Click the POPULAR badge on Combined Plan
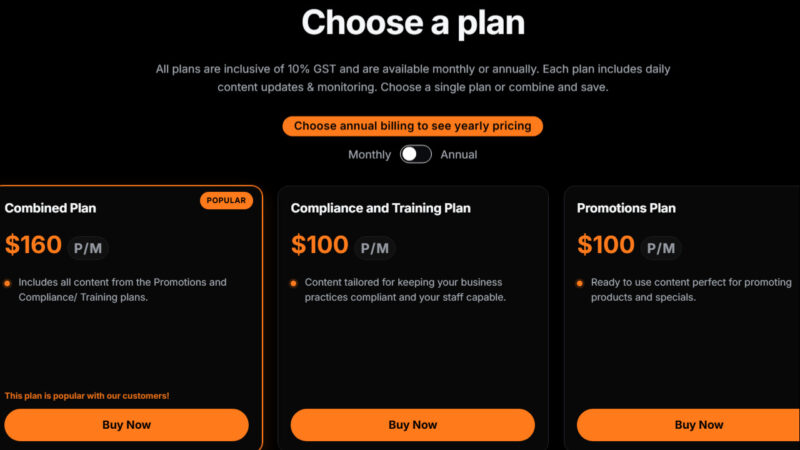Viewport: 800px width, 450px height. [226, 200]
